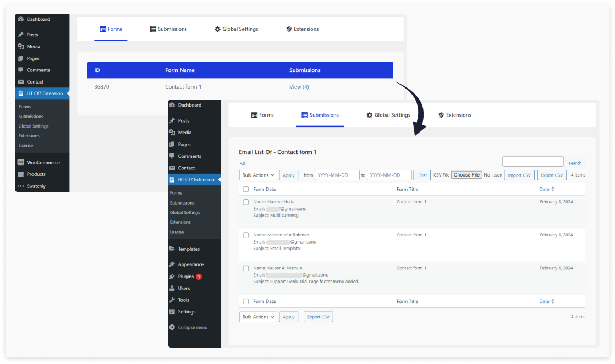Open the top Bulk Actions dropdown
This screenshot has width=615, height=364.
point(258,175)
